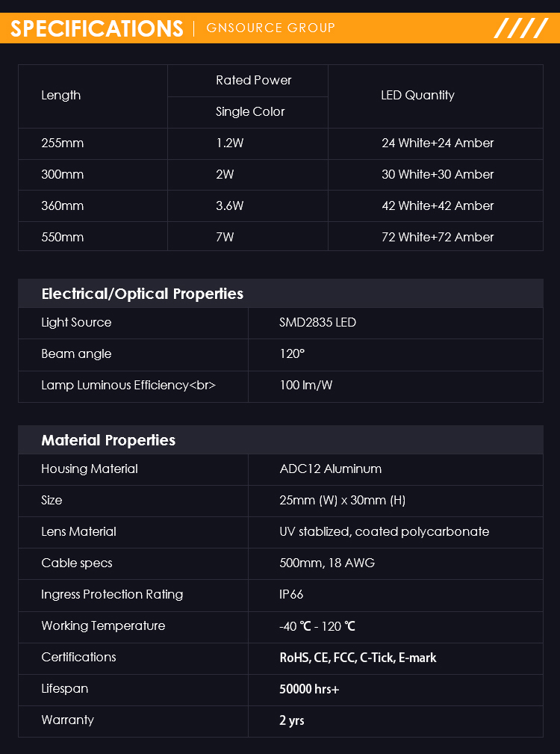
Task: Click the SMD2835 LED light source value
Action: click(317, 322)
